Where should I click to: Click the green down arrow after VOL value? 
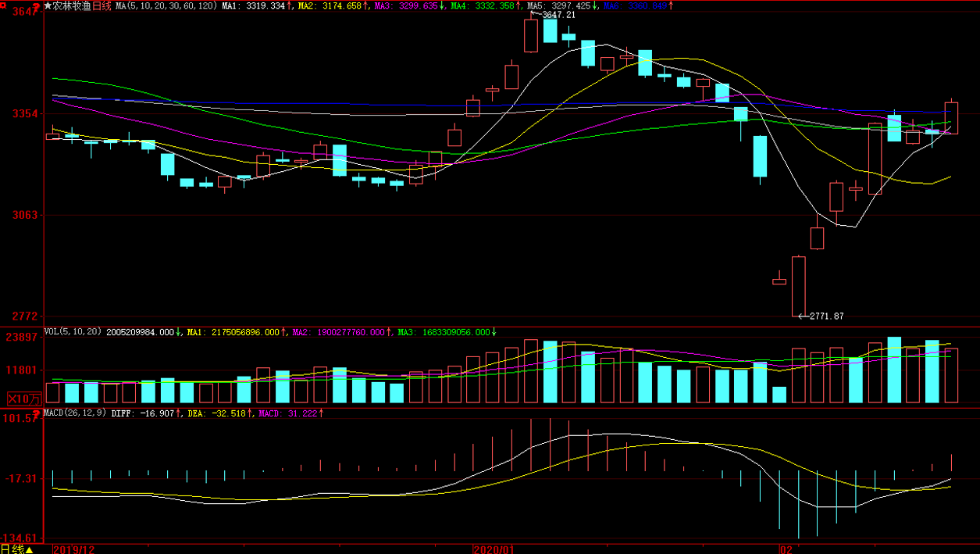click(x=180, y=332)
